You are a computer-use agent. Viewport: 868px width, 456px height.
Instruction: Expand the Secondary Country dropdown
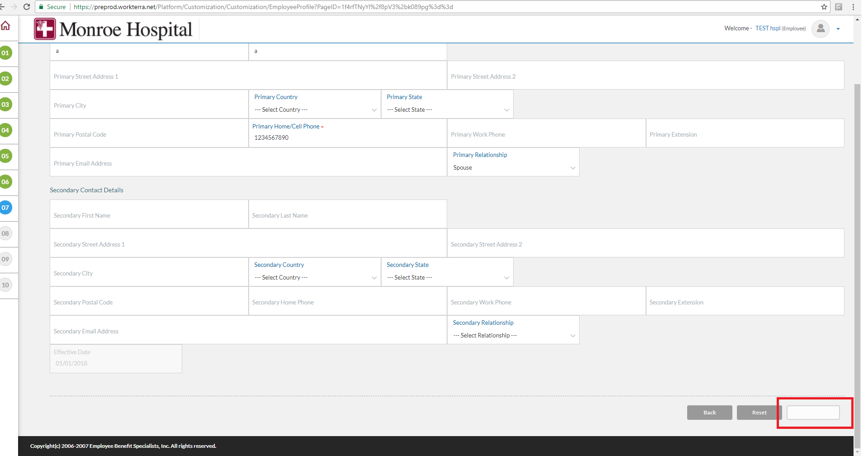tap(315, 278)
